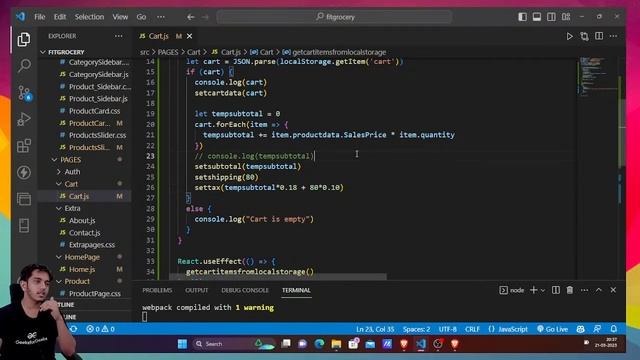
Task: Collapse the FITGROCERY root folder
Action: click(x=66, y=52)
